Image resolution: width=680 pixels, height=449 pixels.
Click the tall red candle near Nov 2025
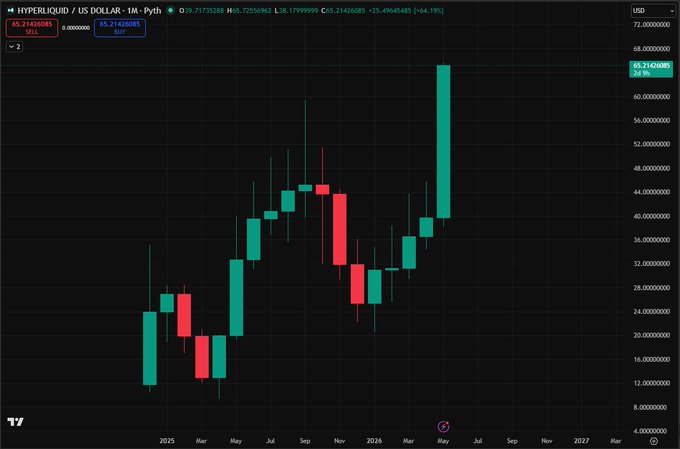point(340,229)
